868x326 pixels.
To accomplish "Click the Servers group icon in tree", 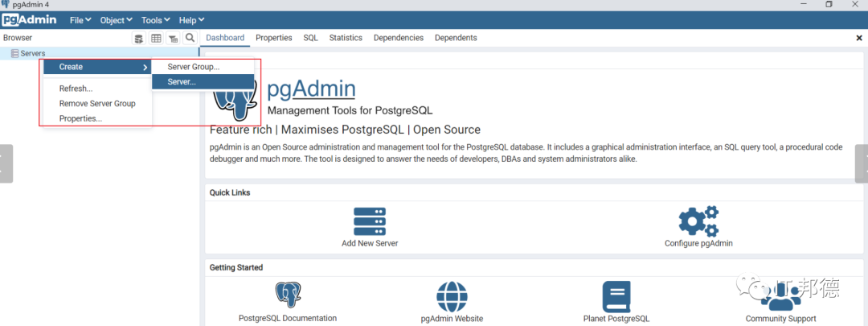I will click(15, 53).
